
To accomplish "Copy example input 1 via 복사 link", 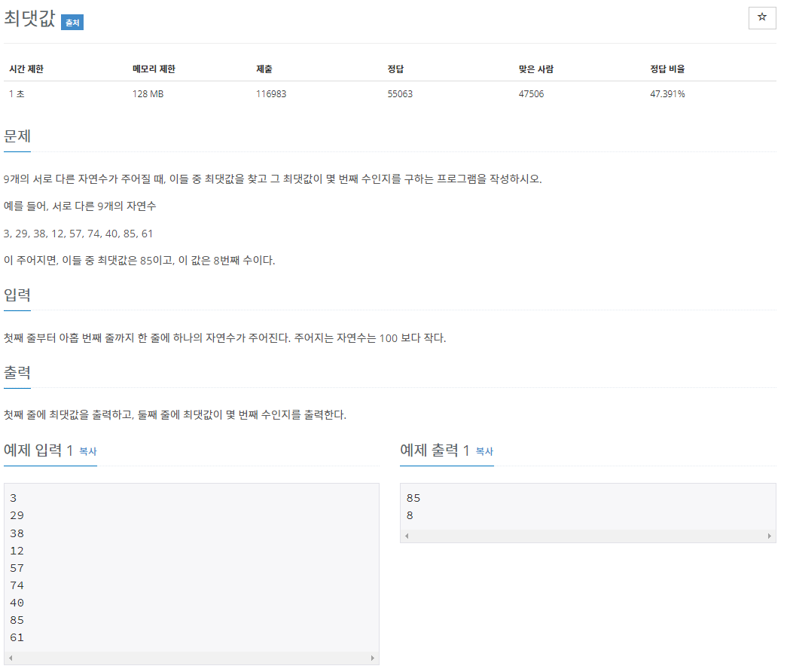I will coord(88,451).
